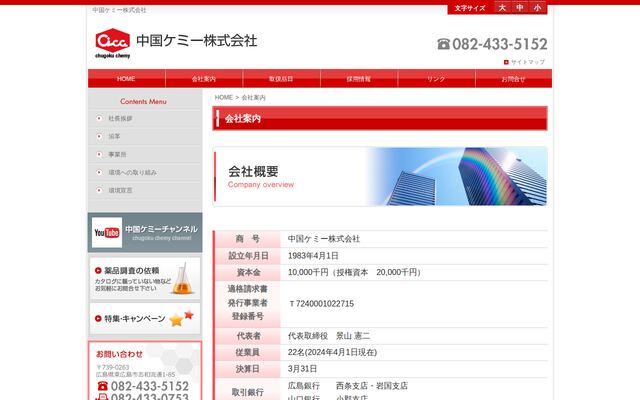Open 会社案内 in the navigation bar
This screenshot has height=400, width=640.
204,78
